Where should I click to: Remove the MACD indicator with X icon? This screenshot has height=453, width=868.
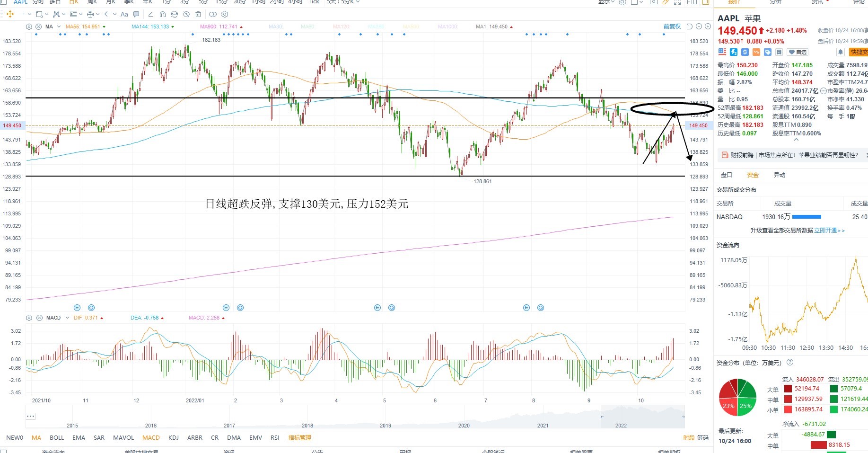pos(40,318)
